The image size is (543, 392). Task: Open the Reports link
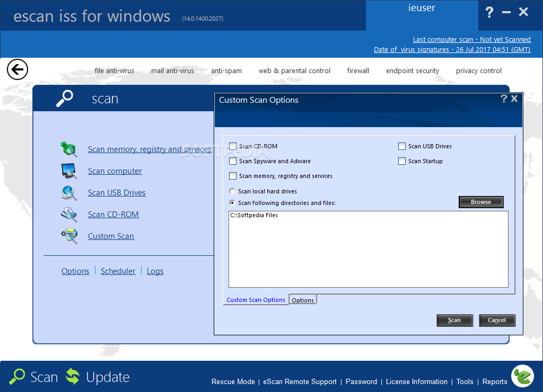coord(495,381)
